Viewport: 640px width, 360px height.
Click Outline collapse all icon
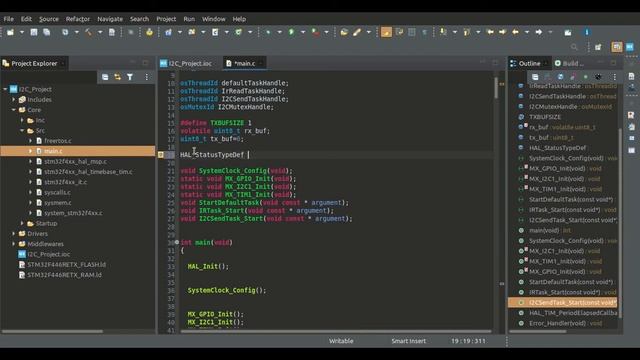point(535,77)
